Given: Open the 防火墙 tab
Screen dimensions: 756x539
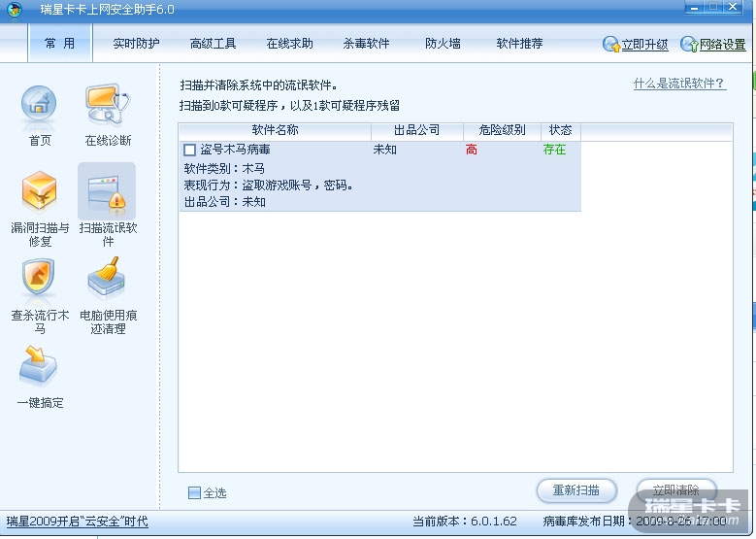Looking at the screenshot, I should click(x=443, y=44).
